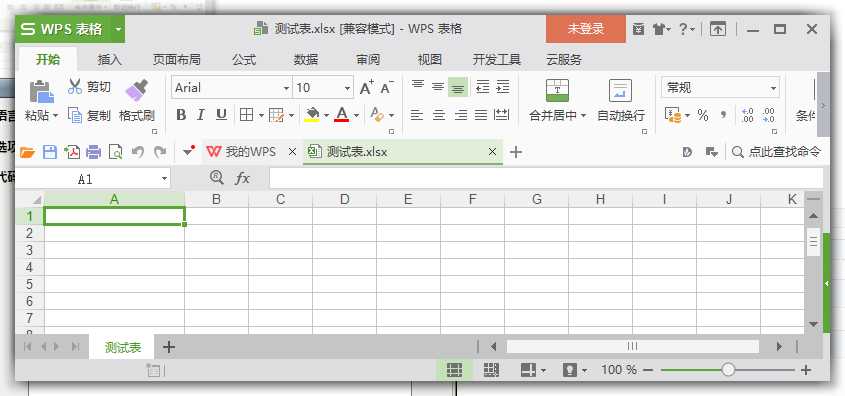Open font size 10 dropdown
845x396 pixels.
[x=348, y=88]
